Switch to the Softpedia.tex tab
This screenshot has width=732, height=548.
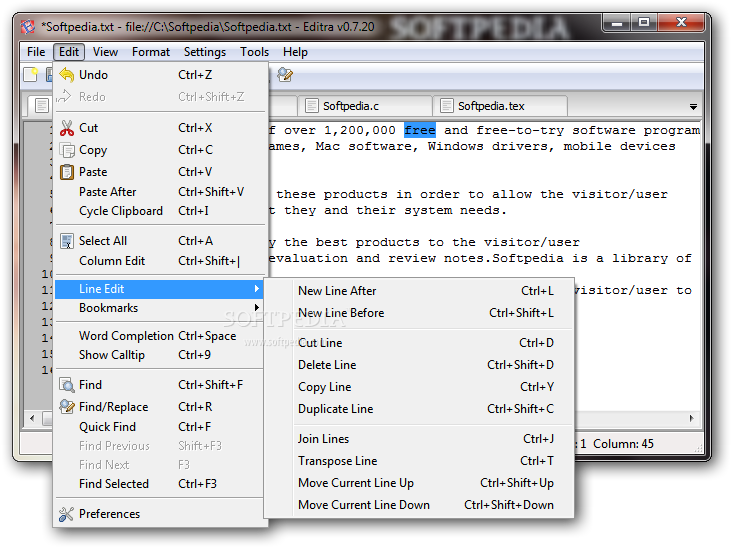pos(500,106)
